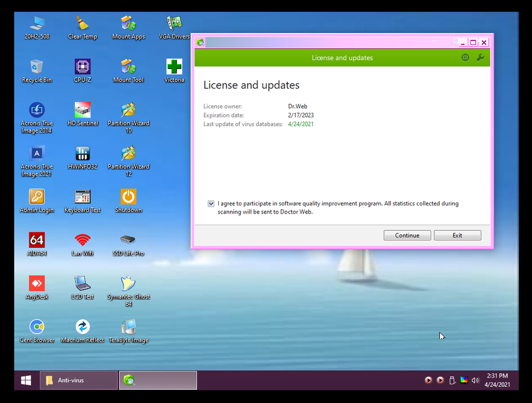Open the taskbar clock showing 2:31 PM
This screenshot has height=403, width=532.
pyautogui.click(x=497, y=380)
